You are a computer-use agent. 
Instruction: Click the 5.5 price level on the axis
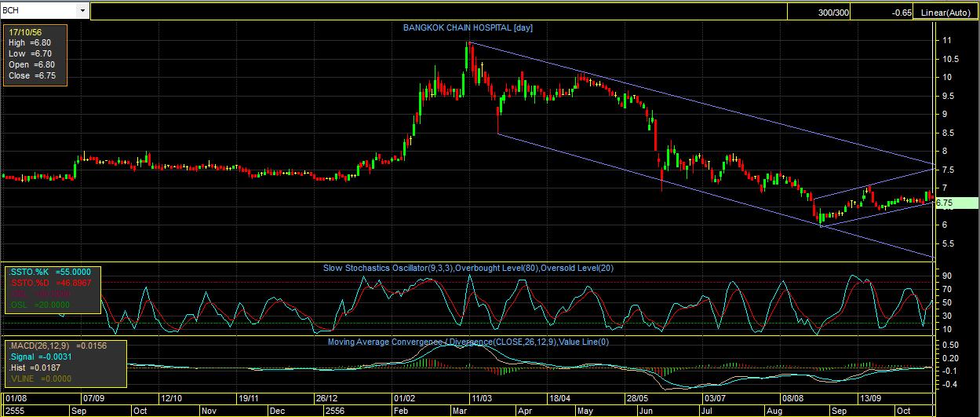pos(949,243)
